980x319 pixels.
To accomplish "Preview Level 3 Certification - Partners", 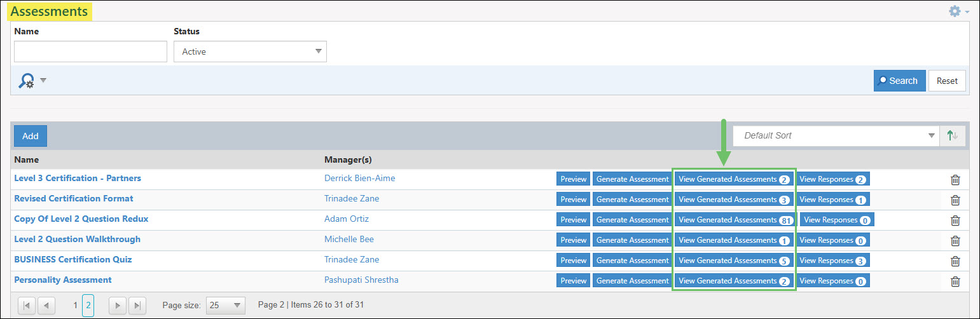I will (574, 179).
